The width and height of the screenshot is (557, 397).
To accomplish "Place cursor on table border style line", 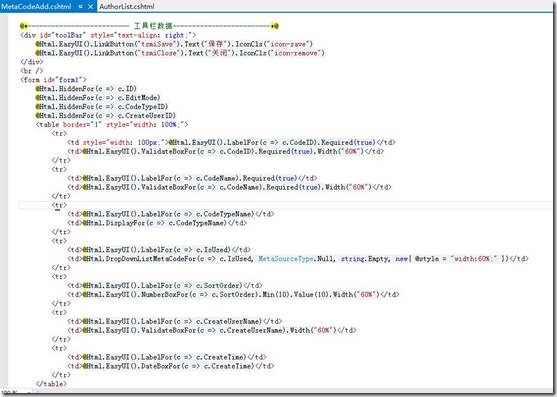I will coord(112,125).
